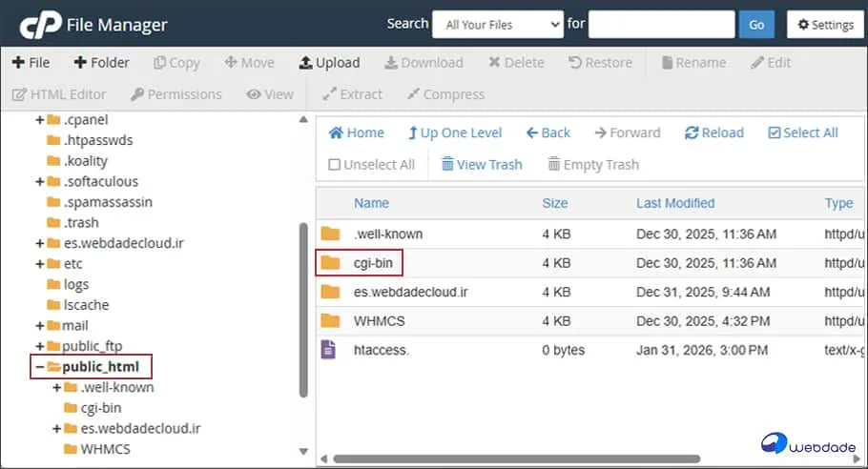Sort by Last Modified column header
Screen dimensions: 868x469
(674, 203)
